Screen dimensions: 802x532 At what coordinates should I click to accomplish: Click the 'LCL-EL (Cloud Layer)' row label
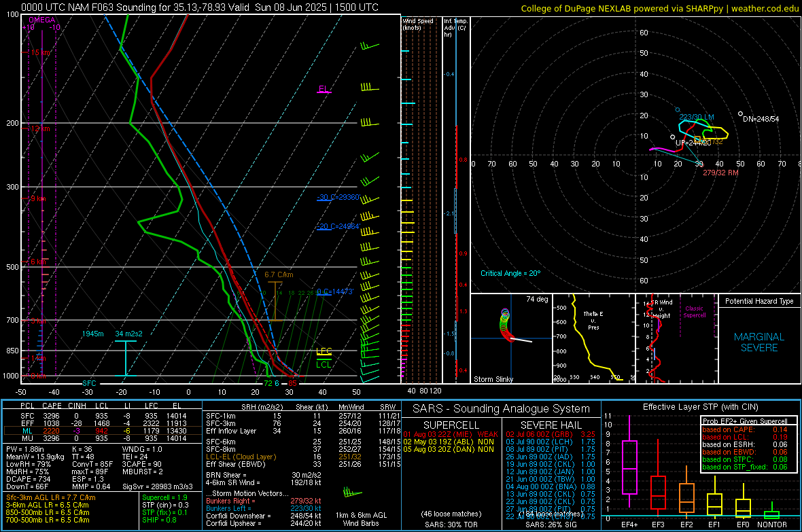coord(241,457)
